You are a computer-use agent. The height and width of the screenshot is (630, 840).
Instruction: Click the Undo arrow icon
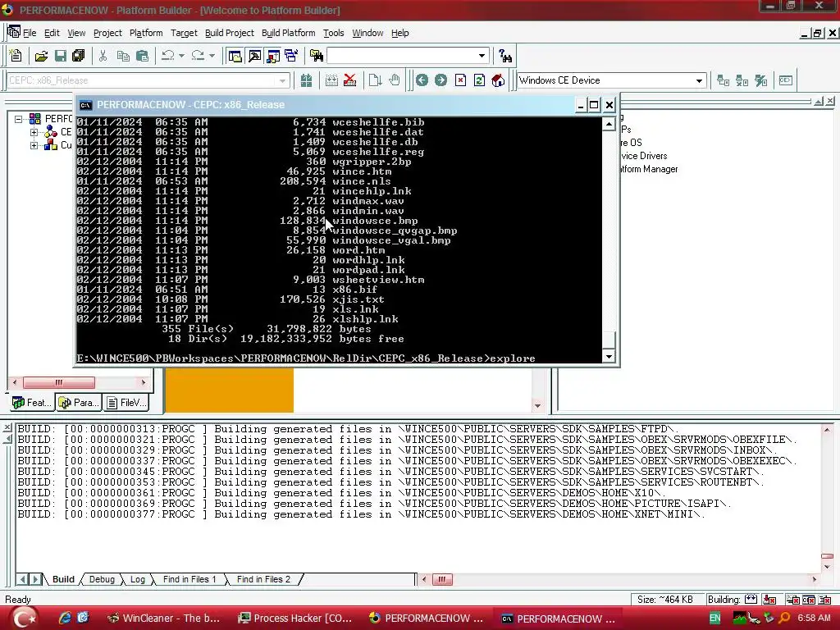167,56
